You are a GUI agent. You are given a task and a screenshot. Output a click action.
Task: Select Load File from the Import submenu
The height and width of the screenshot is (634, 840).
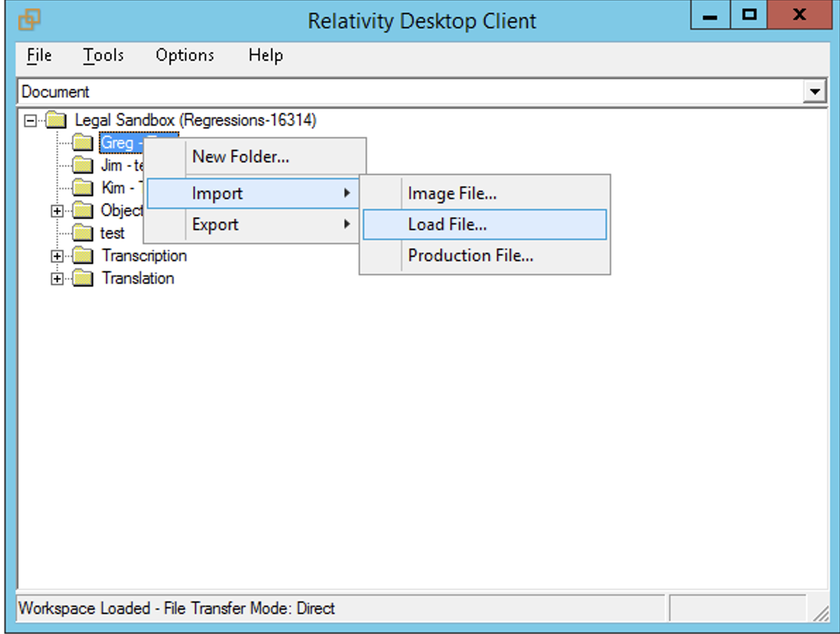click(446, 224)
